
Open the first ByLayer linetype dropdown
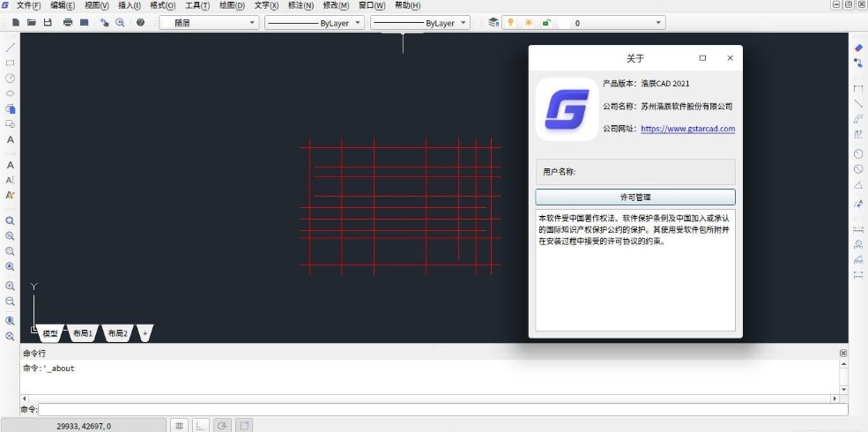tap(315, 23)
